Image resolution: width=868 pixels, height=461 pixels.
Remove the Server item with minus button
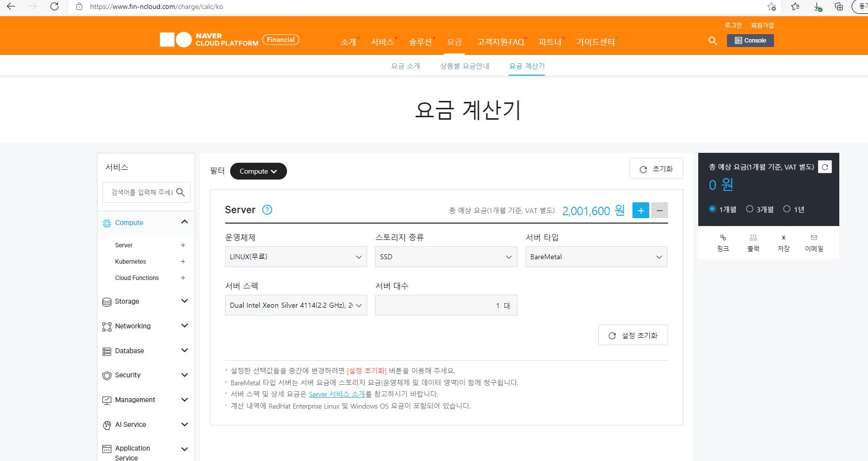(660, 210)
